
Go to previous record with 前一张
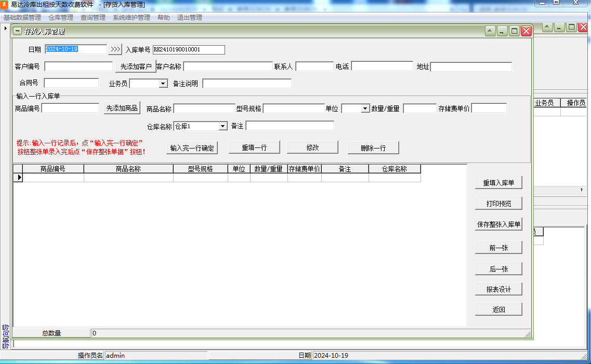[498, 248]
